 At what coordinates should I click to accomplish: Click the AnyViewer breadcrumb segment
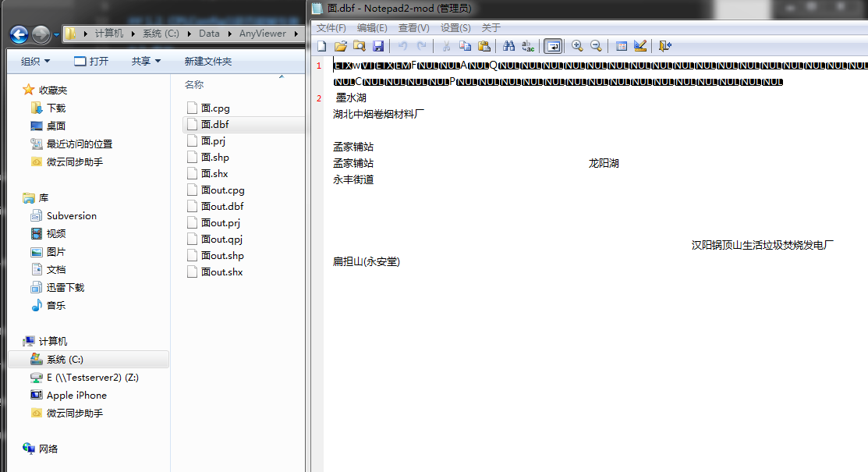(262, 34)
